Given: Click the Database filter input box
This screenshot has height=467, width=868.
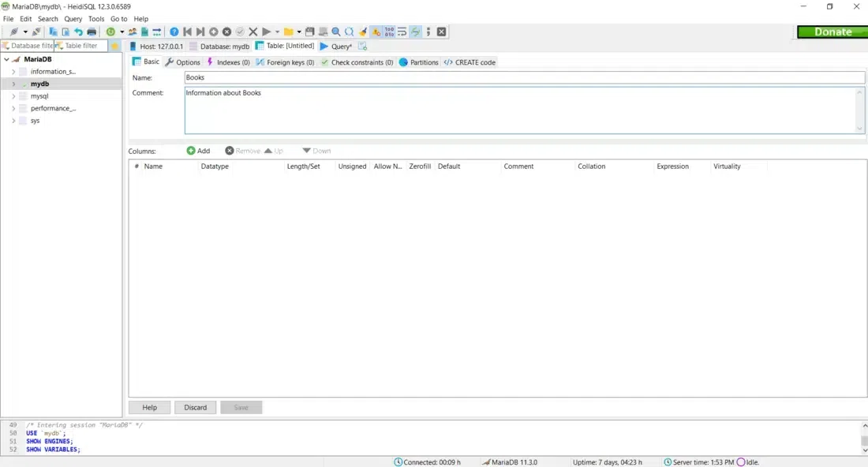Looking at the screenshot, I should (28, 46).
